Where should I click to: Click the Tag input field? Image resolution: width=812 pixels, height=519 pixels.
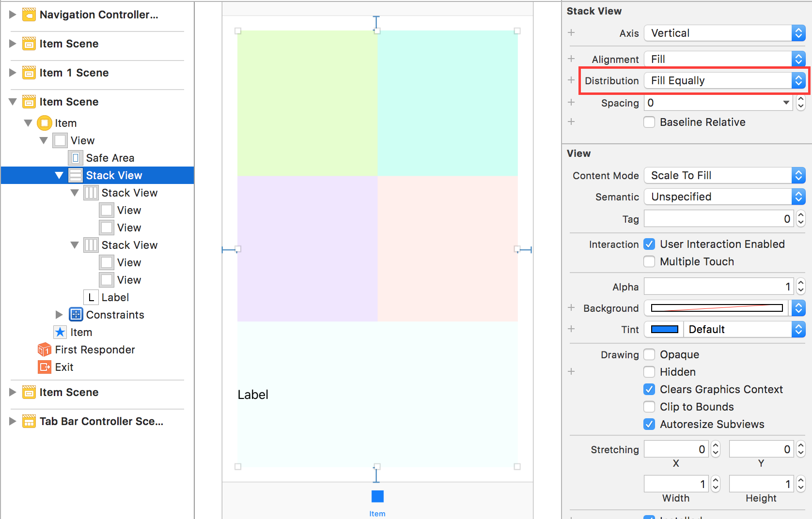(x=718, y=219)
